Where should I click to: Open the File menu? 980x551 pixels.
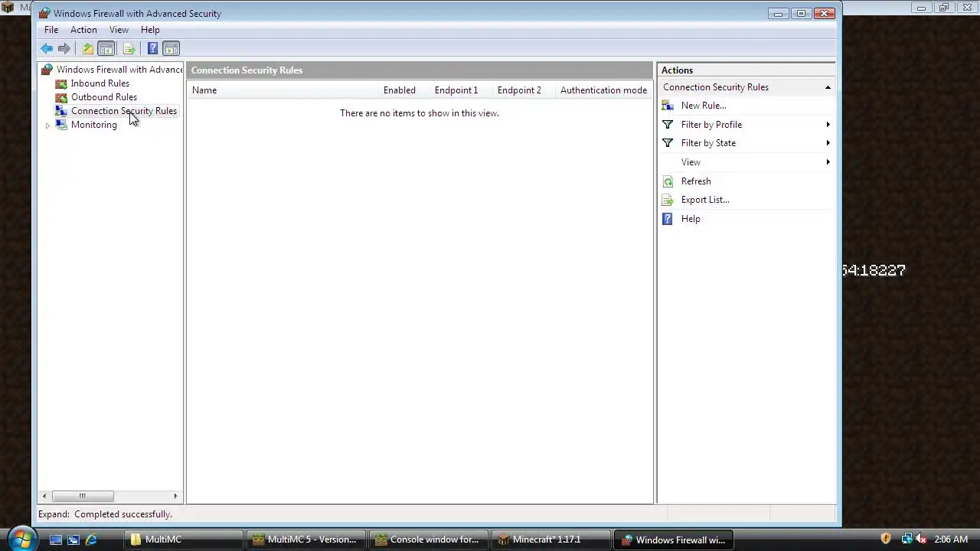(x=51, y=30)
